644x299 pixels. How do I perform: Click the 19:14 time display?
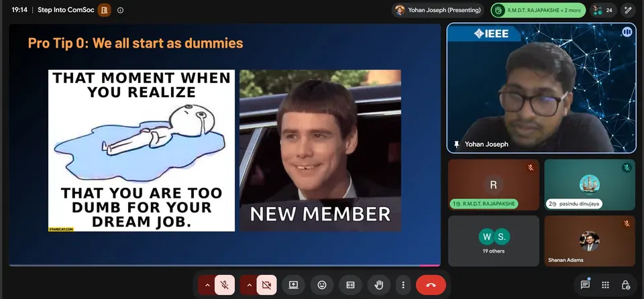coord(19,10)
